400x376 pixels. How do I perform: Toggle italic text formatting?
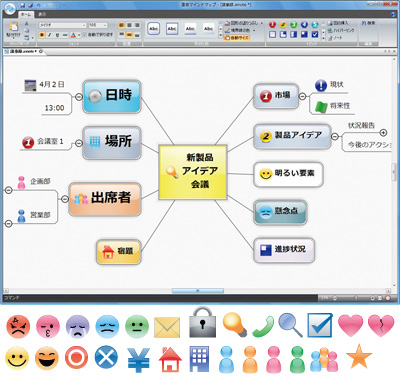click(x=50, y=35)
